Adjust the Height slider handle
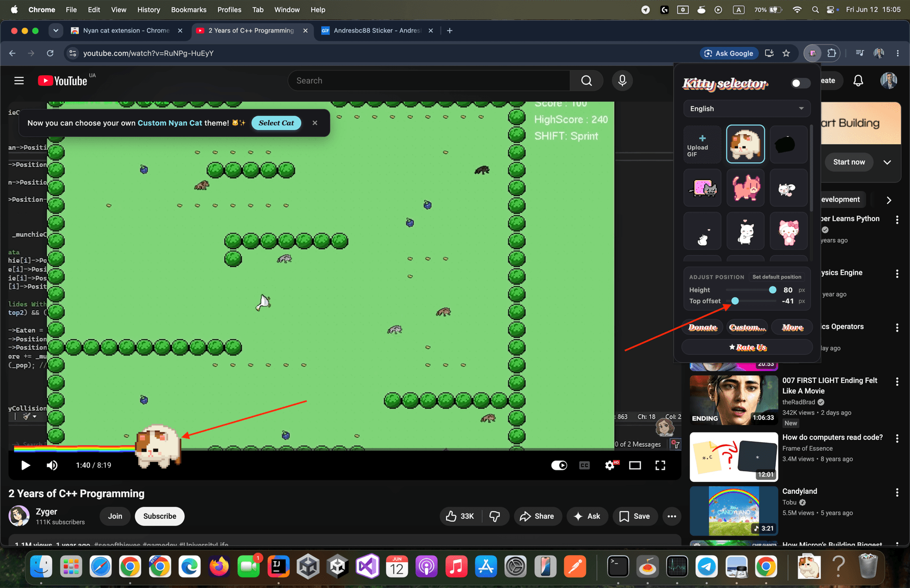This screenshot has width=910, height=588. pyautogui.click(x=773, y=289)
